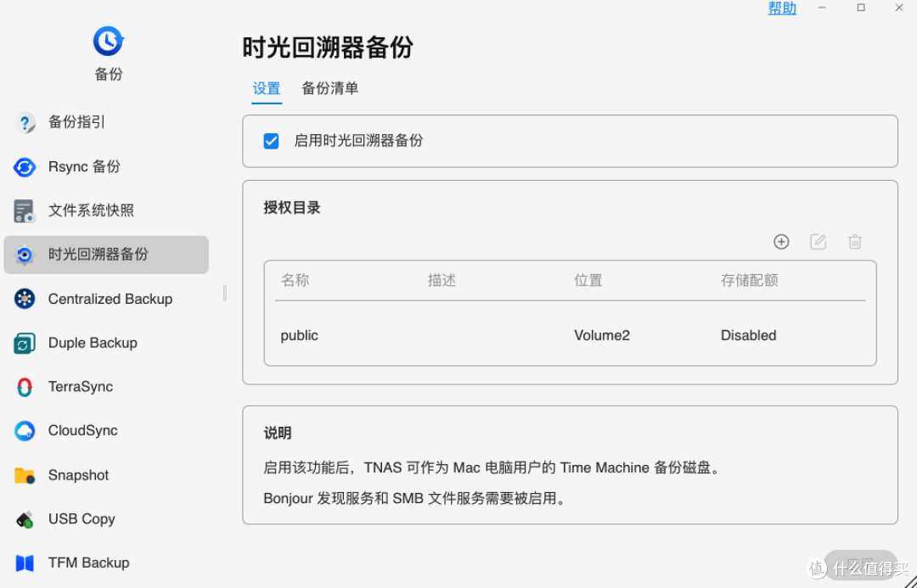
Task: Click the 时光回溯器备份 sidebar label
Action: [98, 255]
